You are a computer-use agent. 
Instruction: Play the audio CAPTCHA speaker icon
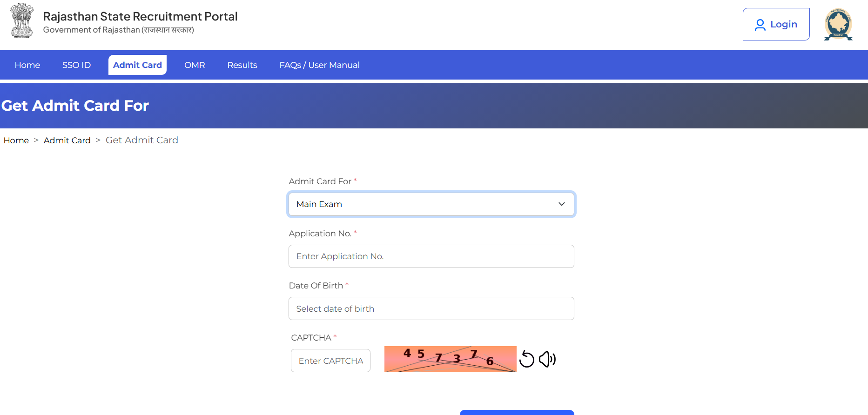pyautogui.click(x=547, y=359)
